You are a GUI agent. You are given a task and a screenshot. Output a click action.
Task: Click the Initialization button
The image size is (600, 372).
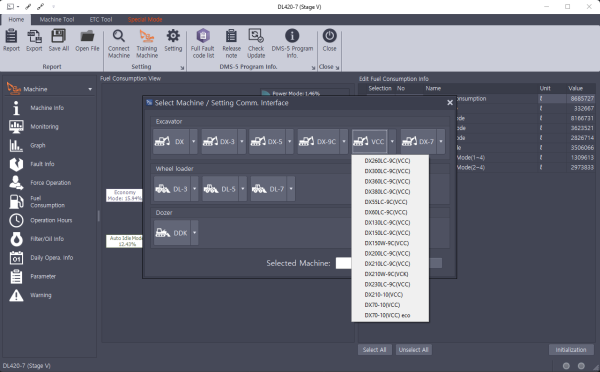click(571, 350)
